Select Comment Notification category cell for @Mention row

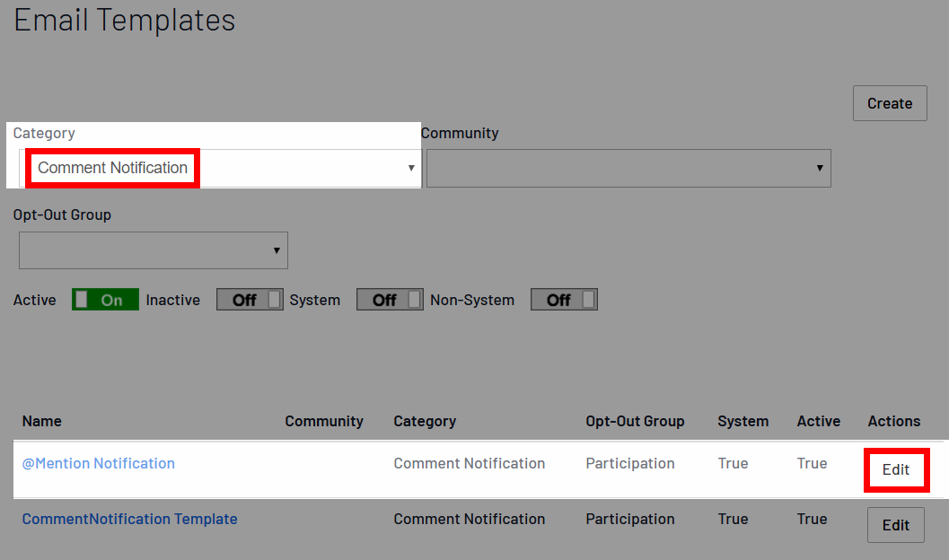coord(469,463)
